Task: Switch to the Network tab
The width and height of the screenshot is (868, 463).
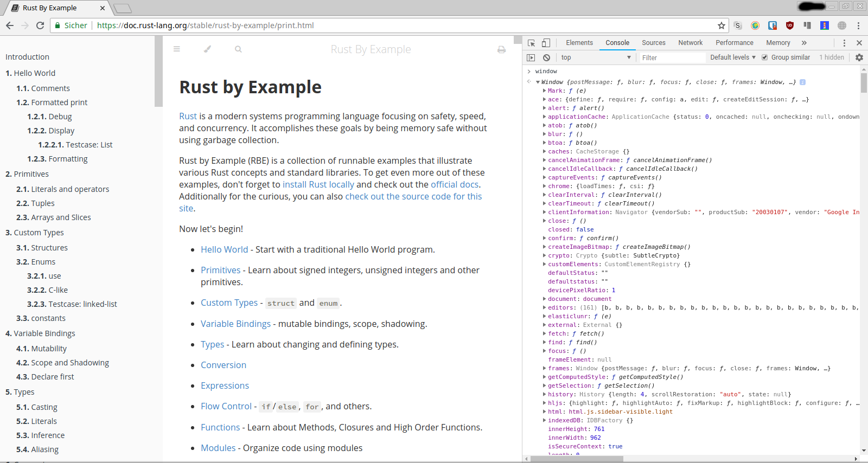Action: [x=690, y=43]
